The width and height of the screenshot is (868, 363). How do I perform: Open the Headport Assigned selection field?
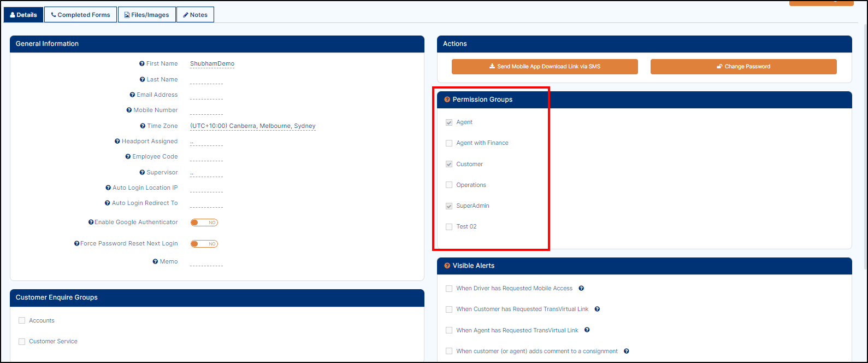click(x=206, y=142)
